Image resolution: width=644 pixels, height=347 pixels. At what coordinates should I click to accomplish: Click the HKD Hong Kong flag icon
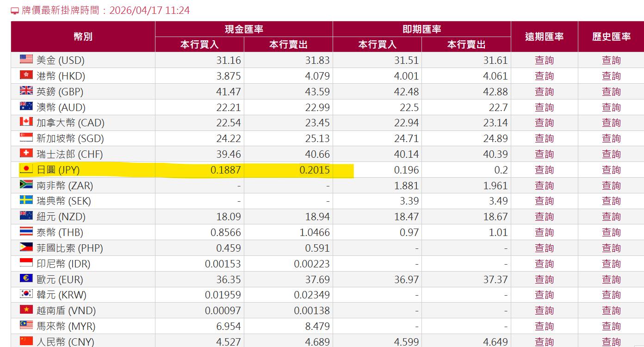click(x=27, y=75)
